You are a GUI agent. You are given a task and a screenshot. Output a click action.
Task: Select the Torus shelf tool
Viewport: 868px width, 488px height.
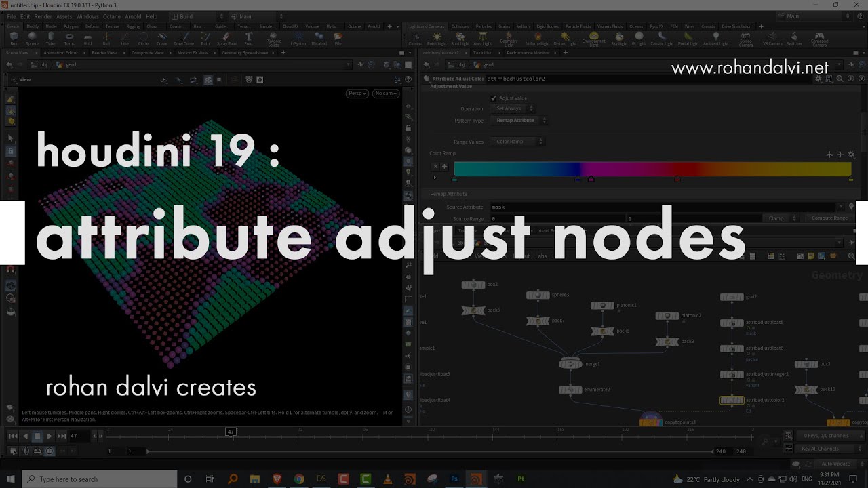69,38
